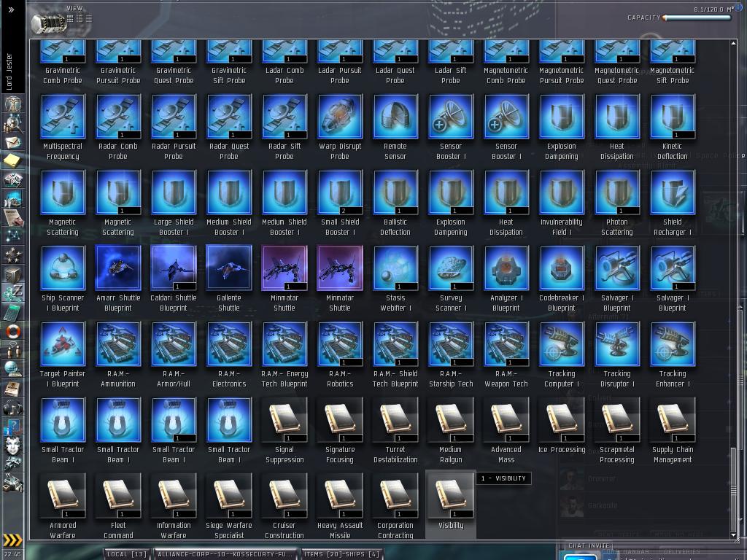Select the Invulnerability Field I item
Viewport: 747px width, 560px height.
tap(562, 203)
